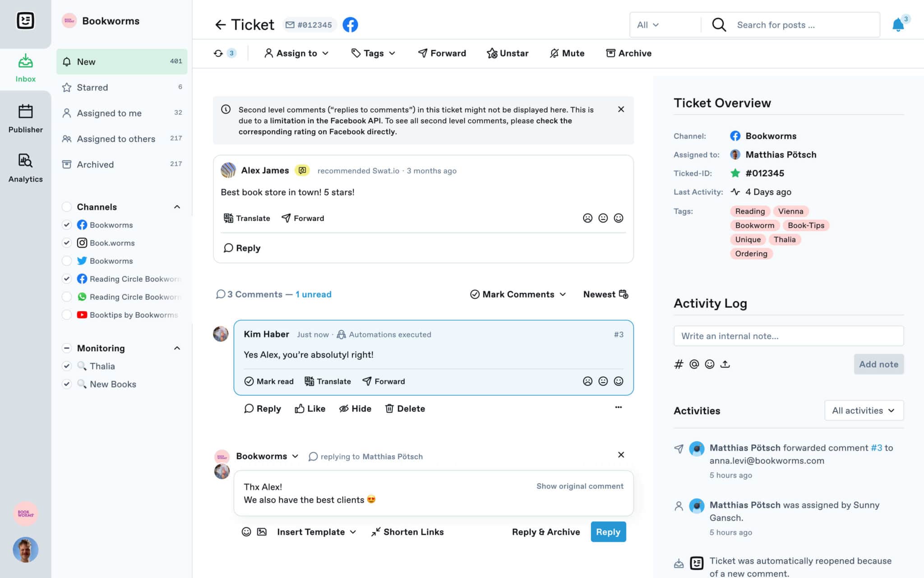Image resolution: width=924 pixels, height=578 pixels.
Task: Close the reply composer
Action: click(621, 455)
